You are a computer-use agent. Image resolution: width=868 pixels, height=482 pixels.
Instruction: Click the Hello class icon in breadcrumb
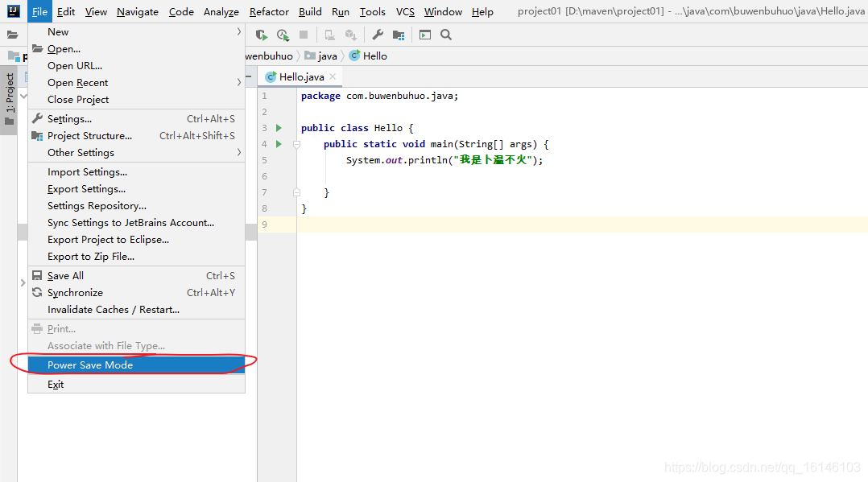pyautogui.click(x=354, y=56)
